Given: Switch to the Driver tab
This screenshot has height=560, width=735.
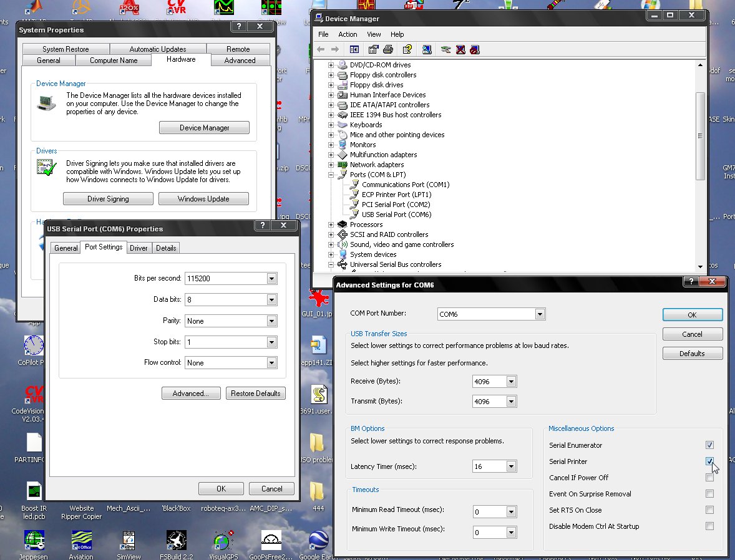Looking at the screenshot, I should coord(139,248).
